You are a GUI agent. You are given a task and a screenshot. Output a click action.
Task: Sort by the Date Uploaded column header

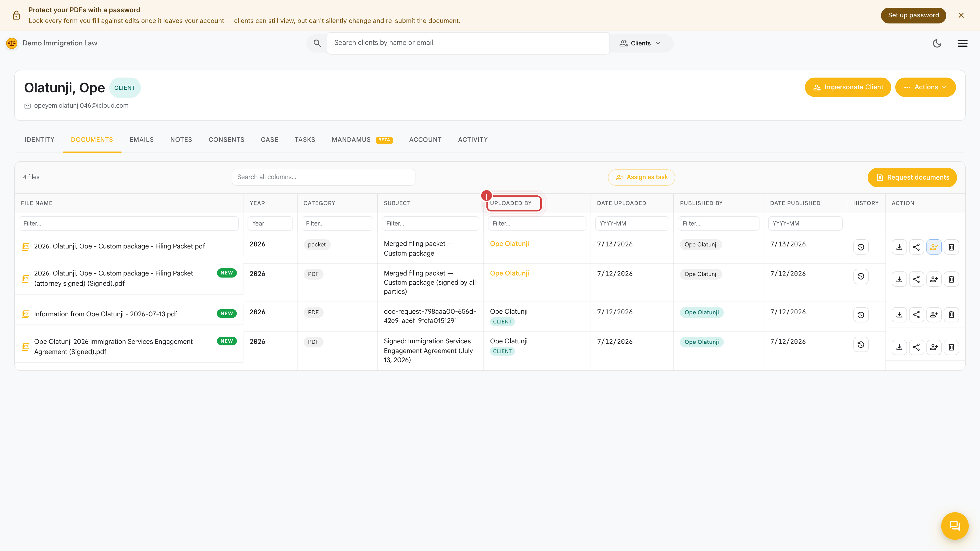pos(621,203)
